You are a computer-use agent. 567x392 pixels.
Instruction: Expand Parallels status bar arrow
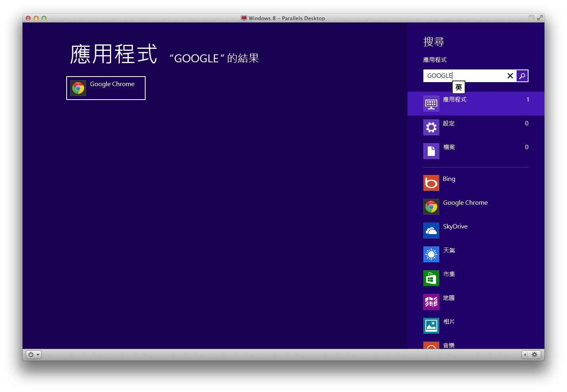525,355
